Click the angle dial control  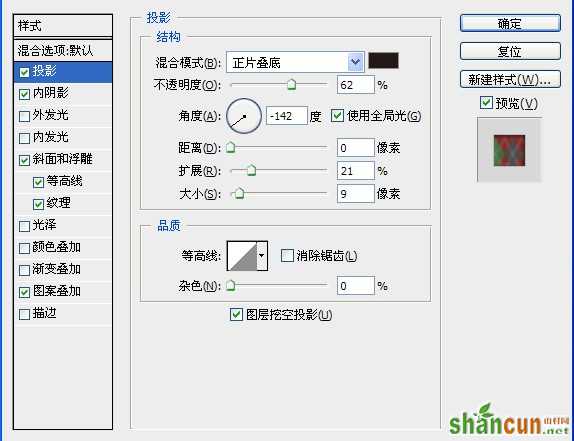click(244, 116)
